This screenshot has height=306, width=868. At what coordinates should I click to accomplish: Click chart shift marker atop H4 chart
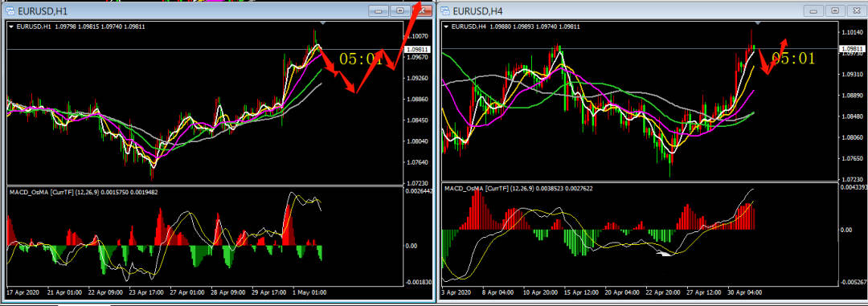pos(758,22)
